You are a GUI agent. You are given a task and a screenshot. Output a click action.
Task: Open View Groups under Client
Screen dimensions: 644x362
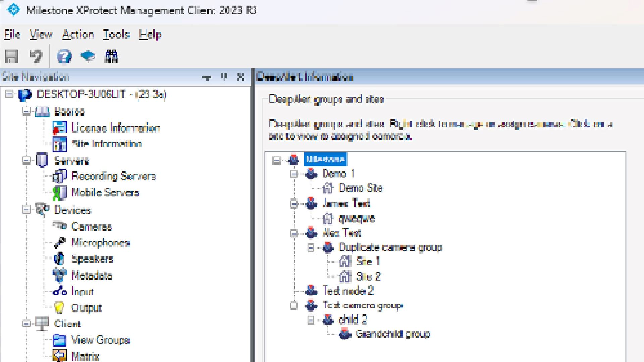[x=101, y=340]
